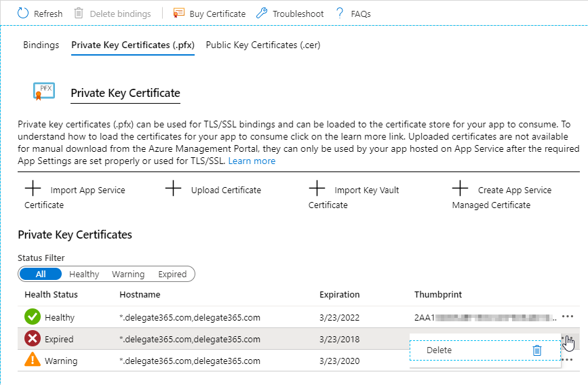The image size is (588, 385).
Task: Follow the Learn more link
Action: 252,161
